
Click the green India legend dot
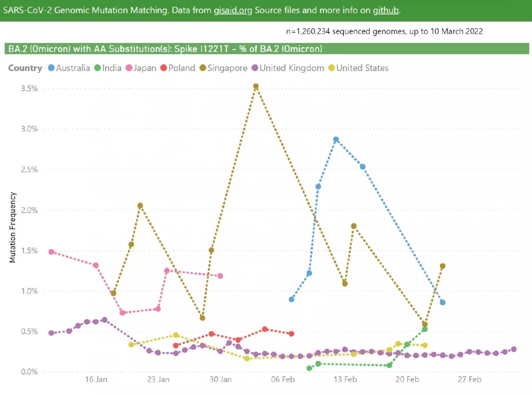98,68
